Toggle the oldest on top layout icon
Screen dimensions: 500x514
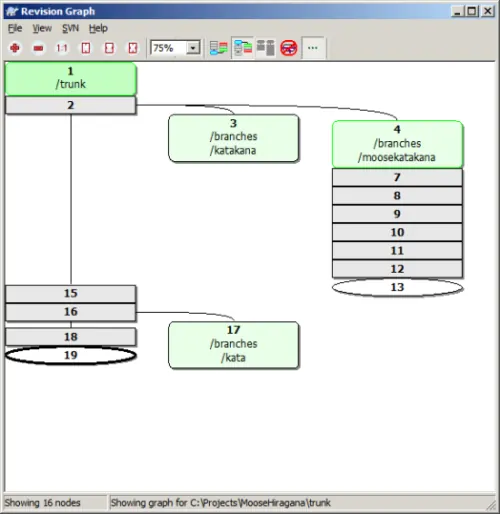243,48
